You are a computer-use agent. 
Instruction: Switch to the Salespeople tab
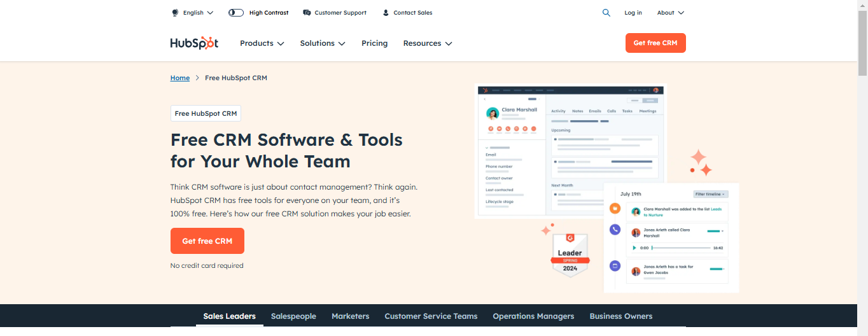[x=293, y=316]
